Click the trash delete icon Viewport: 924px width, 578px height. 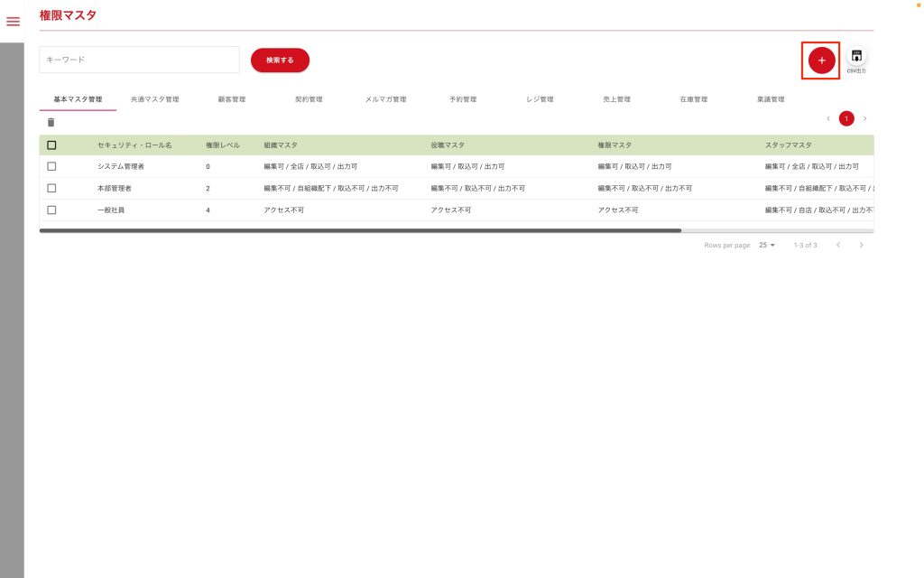[51, 122]
